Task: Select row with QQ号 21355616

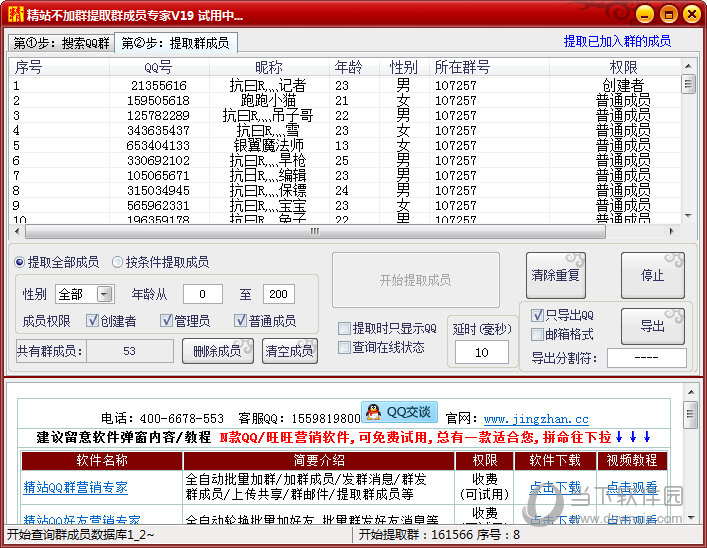Action: coord(345,85)
